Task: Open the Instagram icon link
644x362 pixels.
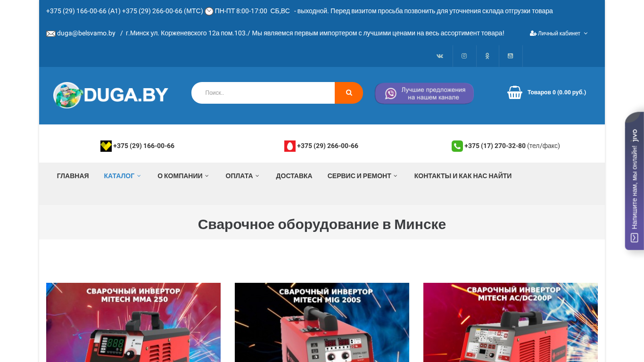Action: [x=464, y=56]
